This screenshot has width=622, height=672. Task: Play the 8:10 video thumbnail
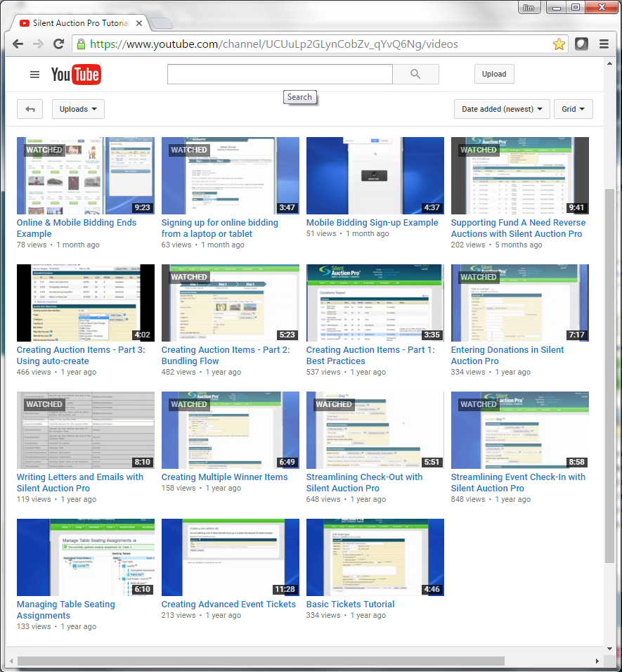tap(86, 430)
